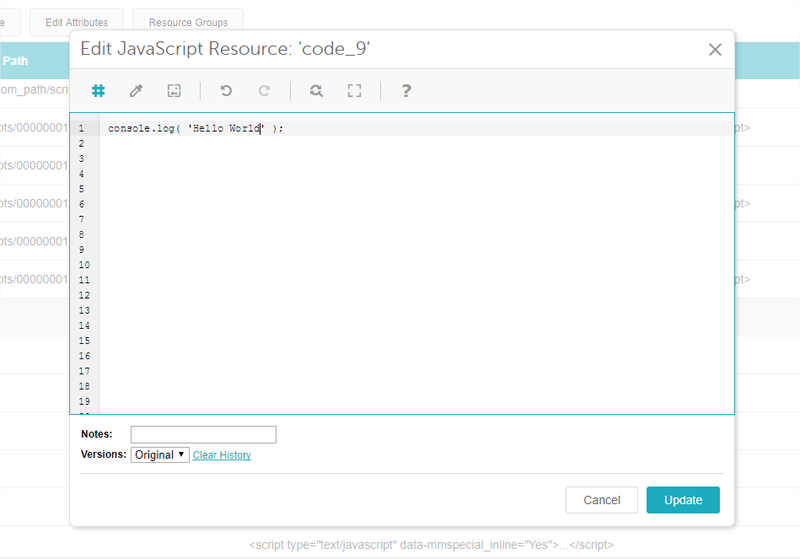Open search and replace icon
Screen dimensions: 800x559
click(316, 91)
